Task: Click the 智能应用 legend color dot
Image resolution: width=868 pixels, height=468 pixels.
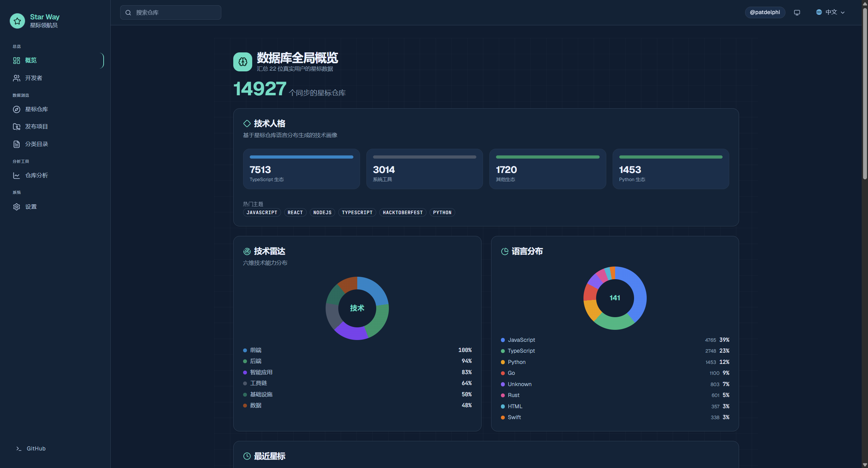Action: click(245, 373)
